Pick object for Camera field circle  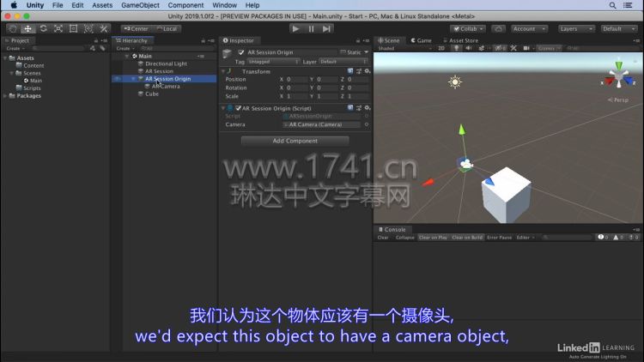367,124
